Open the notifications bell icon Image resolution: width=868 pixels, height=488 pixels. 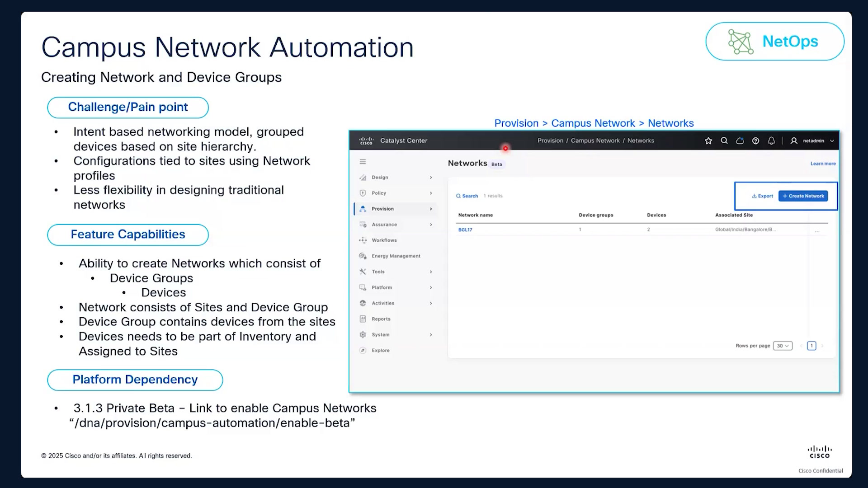(771, 141)
